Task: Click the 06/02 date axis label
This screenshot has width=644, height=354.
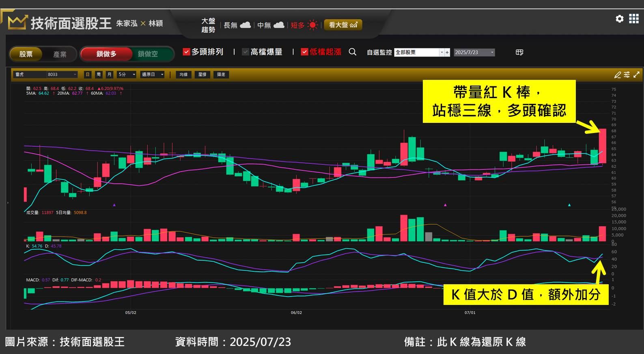Action: (296, 313)
